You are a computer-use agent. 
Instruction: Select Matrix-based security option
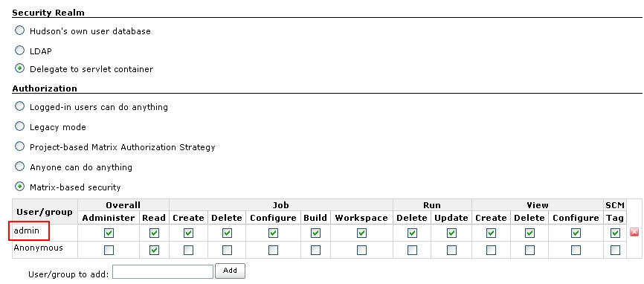pos(19,187)
